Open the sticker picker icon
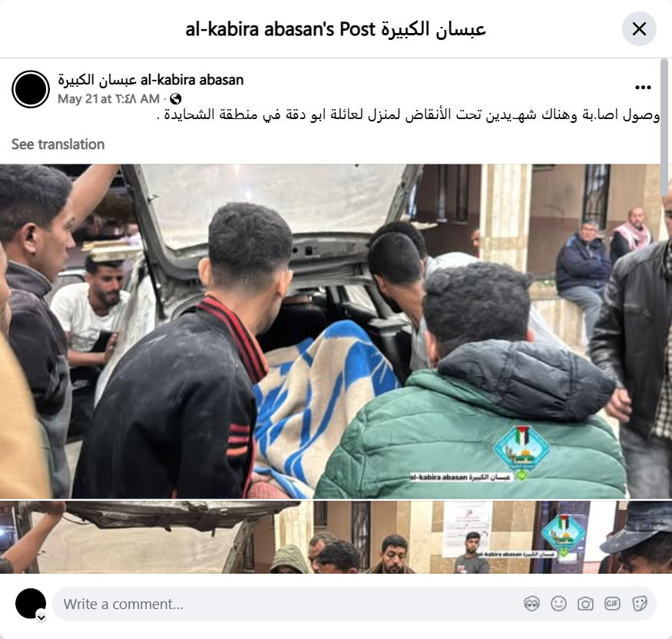Viewport: 672px width, 639px height. click(x=639, y=604)
